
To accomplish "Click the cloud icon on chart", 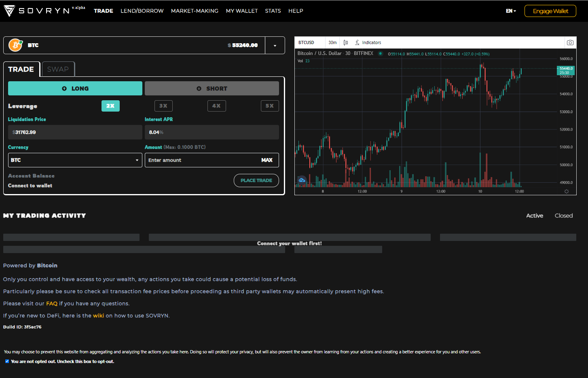I will tap(302, 180).
